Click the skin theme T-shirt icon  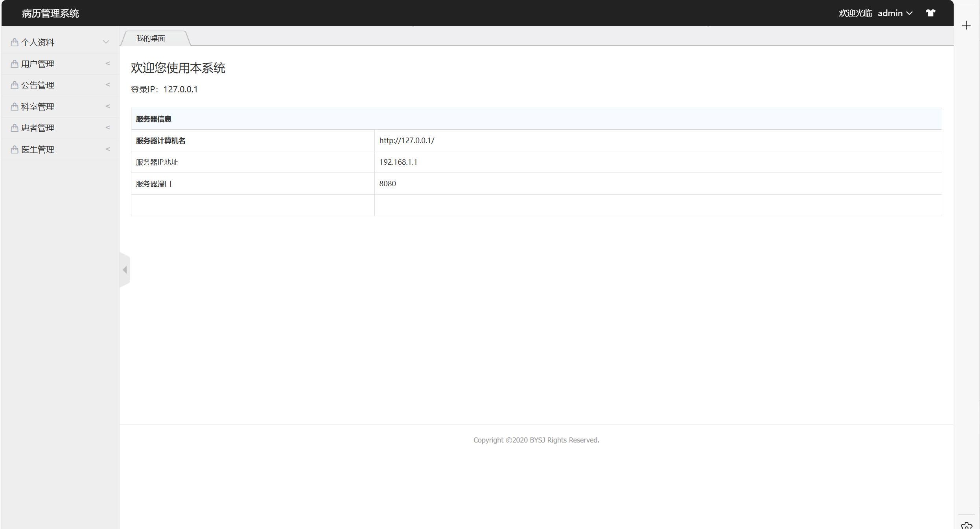930,13
